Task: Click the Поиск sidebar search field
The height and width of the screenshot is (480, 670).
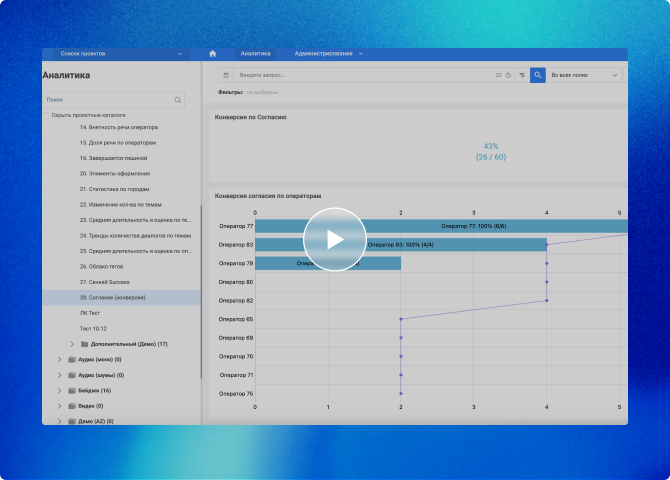Action: tap(114, 100)
